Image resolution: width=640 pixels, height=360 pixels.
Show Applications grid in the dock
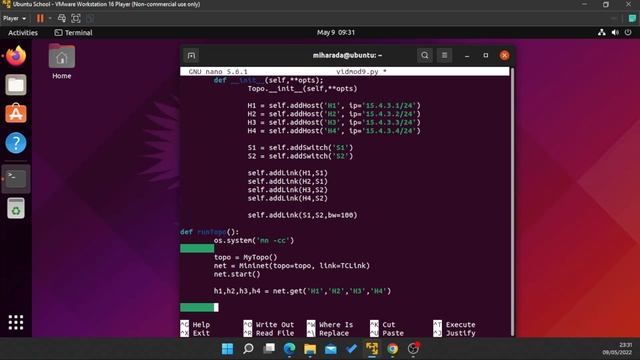pos(16,322)
